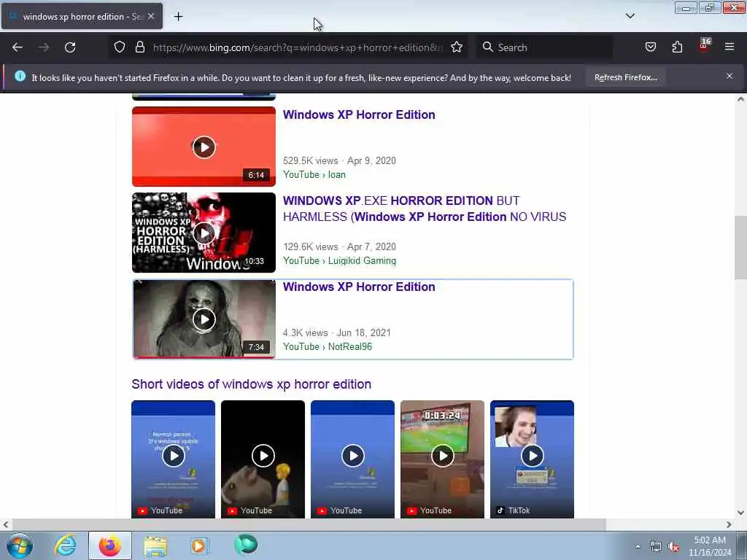
Task: Click the Refresh Firefox button
Action: pos(625,77)
